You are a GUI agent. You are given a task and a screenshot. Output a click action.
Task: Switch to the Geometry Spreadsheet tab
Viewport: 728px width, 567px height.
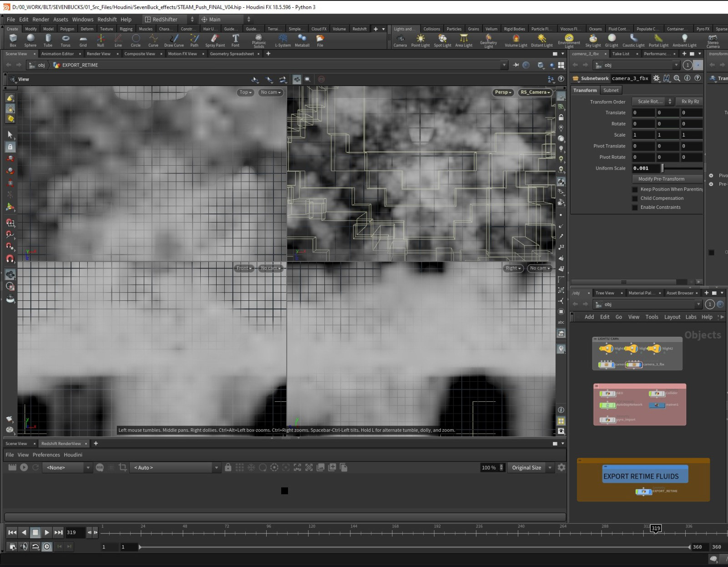click(232, 54)
